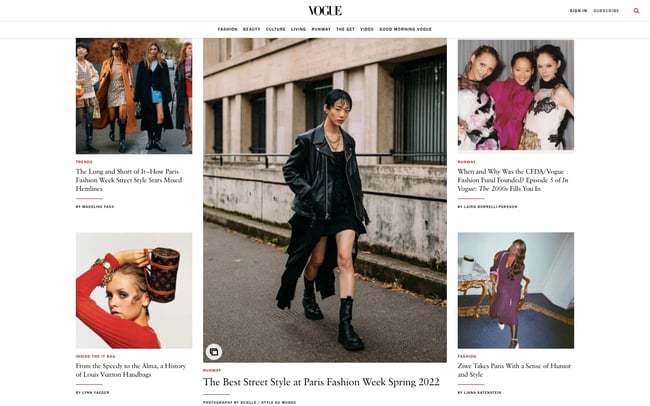
Task: Select the Video nav item
Action: (367, 29)
